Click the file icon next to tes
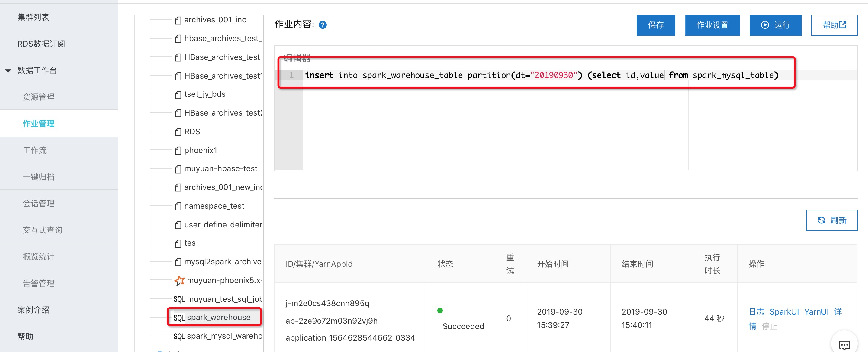The image size is (868, 352). [x=178, y=243]
